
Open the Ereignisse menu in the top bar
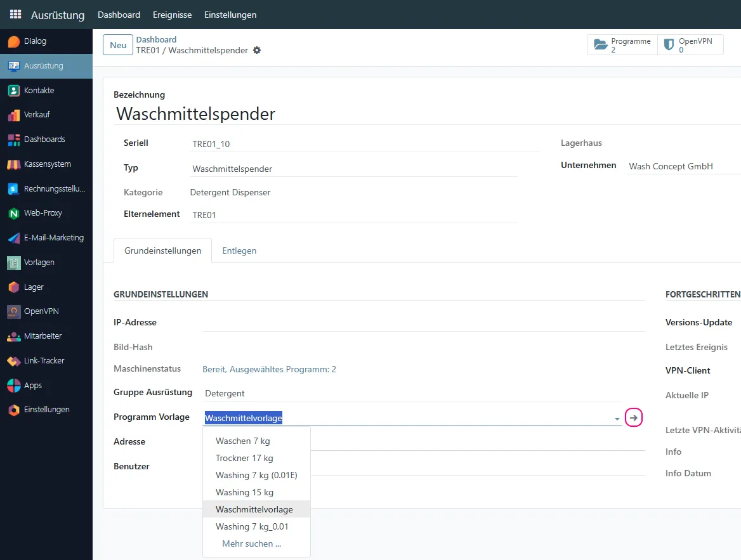click(x=172, y=14)
